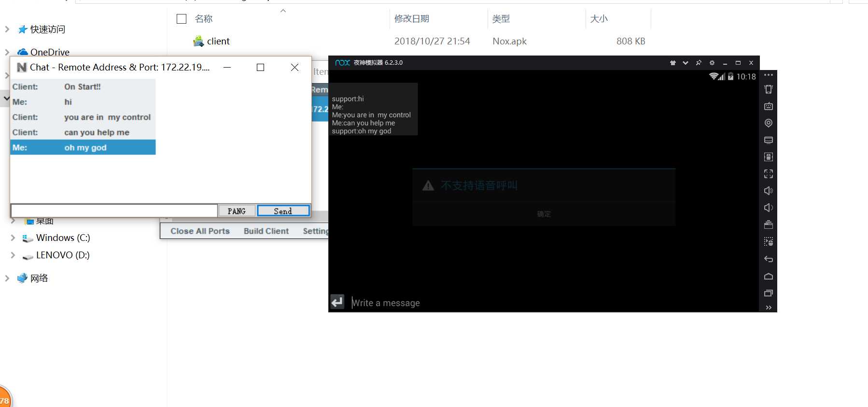Select 网络 in the navigation pane
This screenshot has width=868, height=407.
tap(39, 278)
